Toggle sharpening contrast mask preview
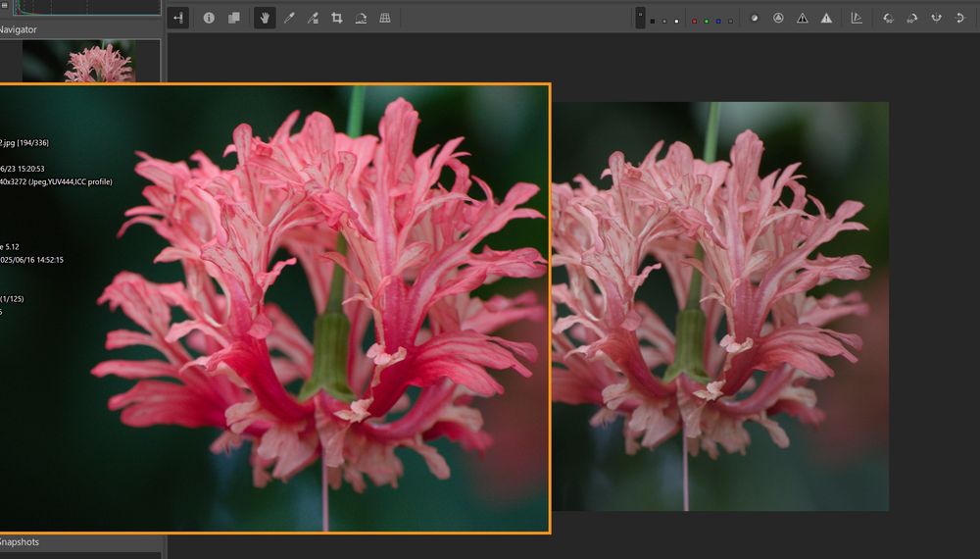Screen dimensions: 980x559 coord(778,18)
